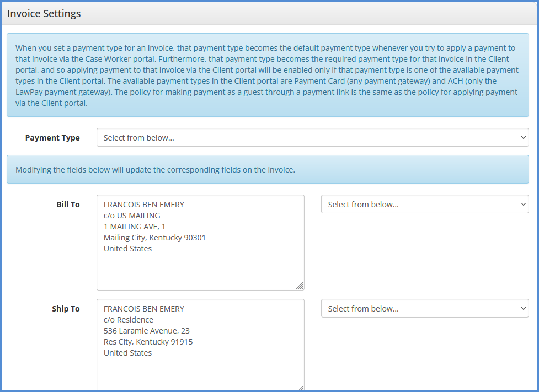Expand the Ship To address selector dropdown

pos(424,309)
